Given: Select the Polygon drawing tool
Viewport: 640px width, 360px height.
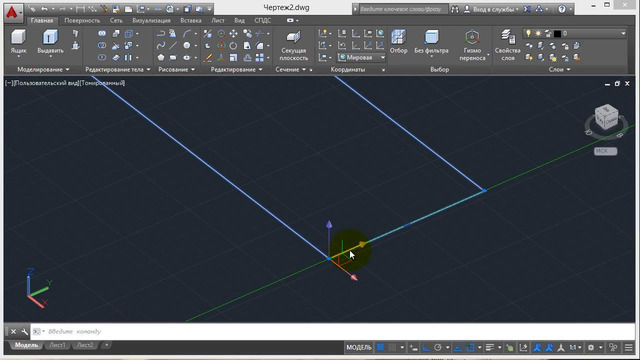Looking at the screenshot, I should pos(161,57).
